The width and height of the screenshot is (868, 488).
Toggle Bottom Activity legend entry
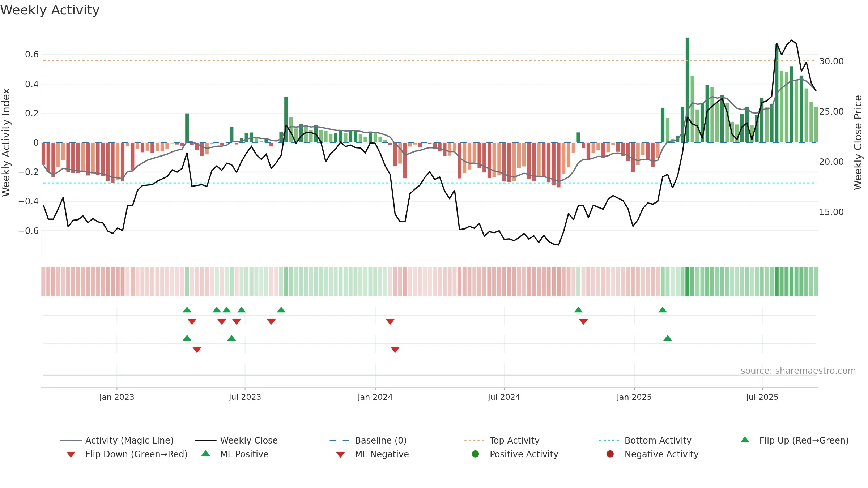coord(645,440)
